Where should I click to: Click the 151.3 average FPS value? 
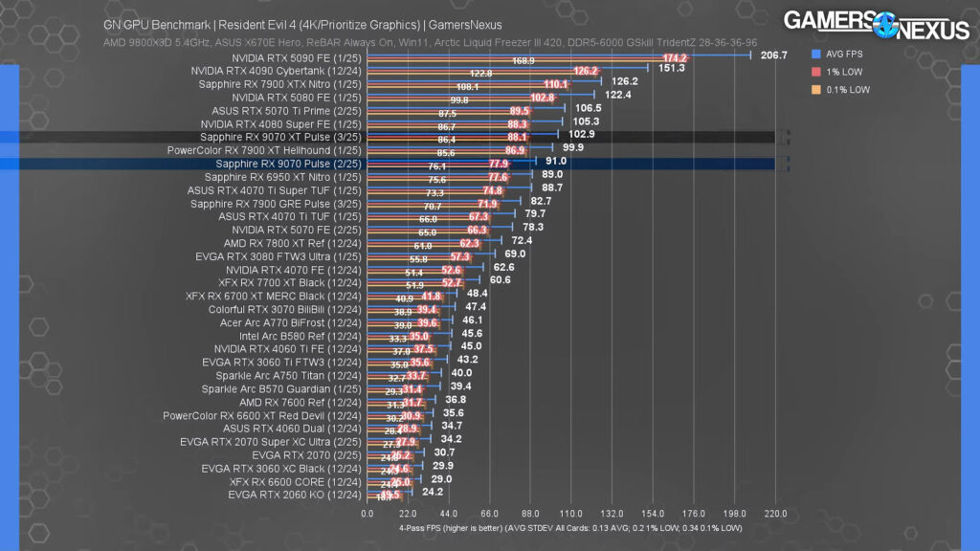tap(672, 68)
